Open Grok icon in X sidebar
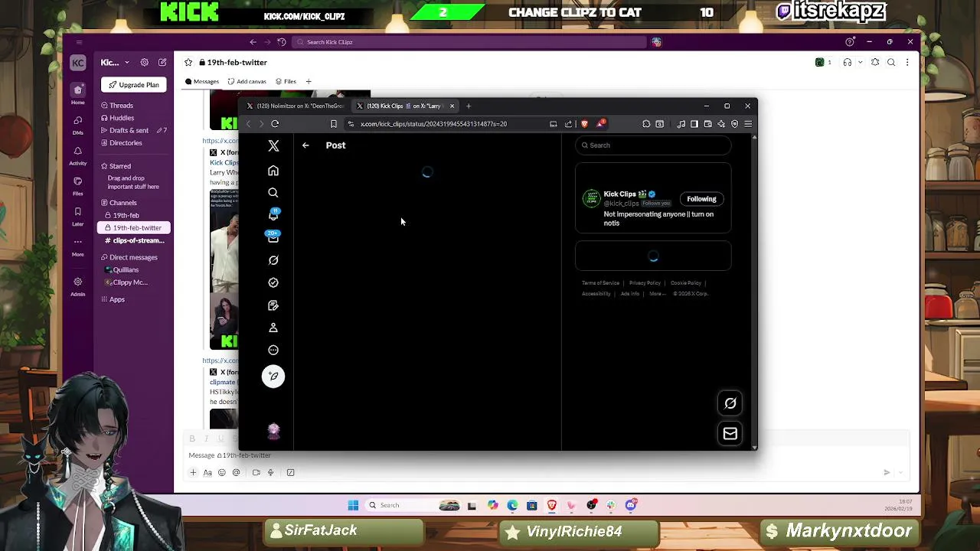The width and height of the screenshot is (980, 551). pyautogui.click(x=273, y=260)
